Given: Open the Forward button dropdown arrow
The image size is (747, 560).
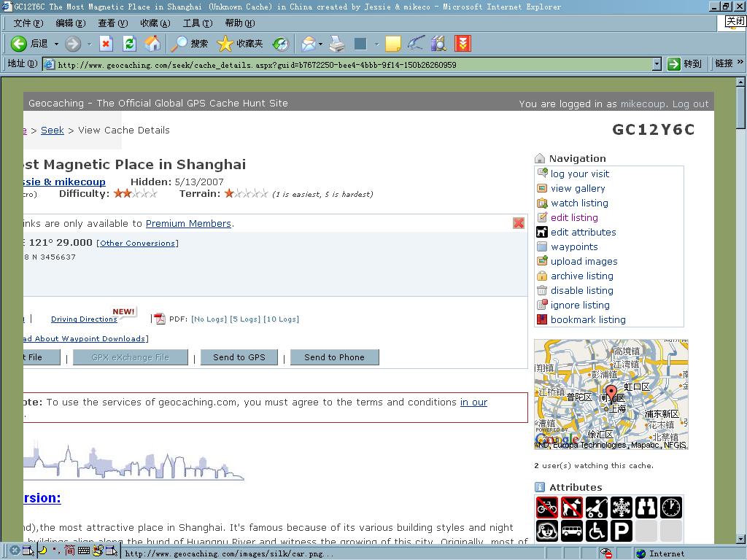Looking at the screenshot, I should (x=89, y=44).
